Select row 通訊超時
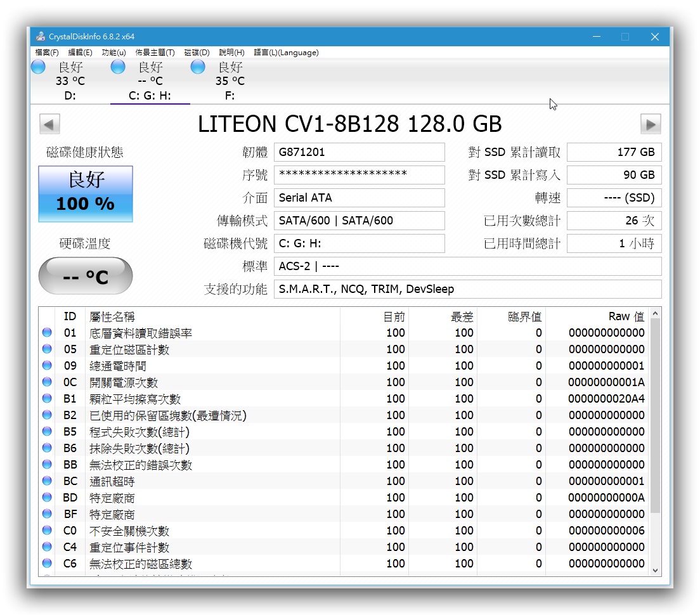 point(344,481)
